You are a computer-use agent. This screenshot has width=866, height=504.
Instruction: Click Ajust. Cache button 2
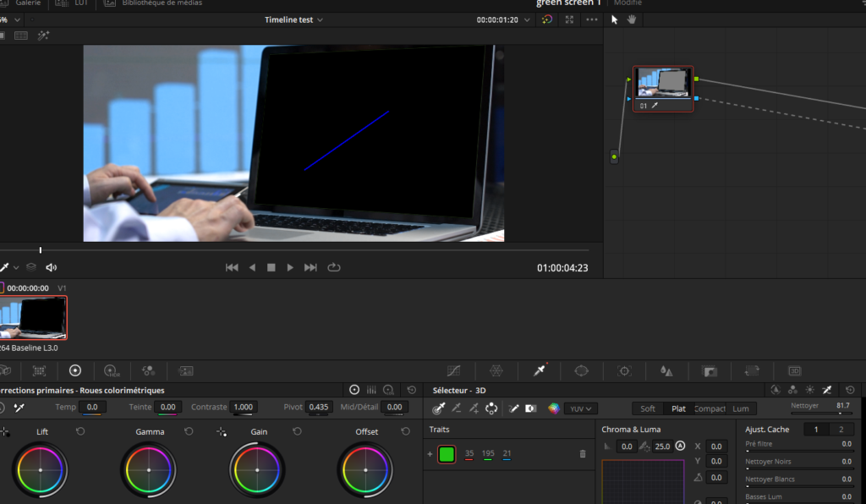[841, 430]
